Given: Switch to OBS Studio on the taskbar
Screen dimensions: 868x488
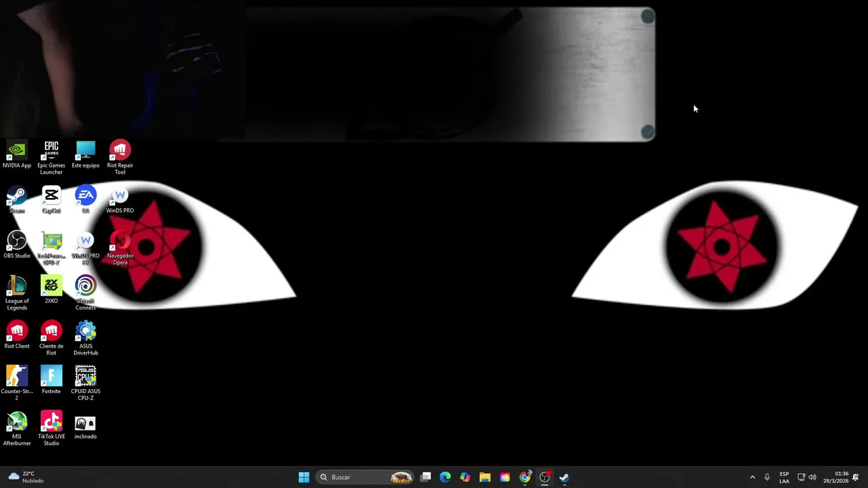Looking at the screenshot, I should [545, 477].
